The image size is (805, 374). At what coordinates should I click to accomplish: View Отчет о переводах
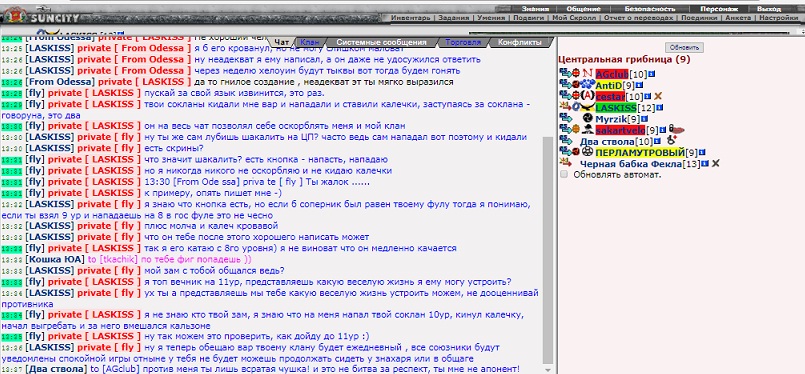(x=639, y=17)
